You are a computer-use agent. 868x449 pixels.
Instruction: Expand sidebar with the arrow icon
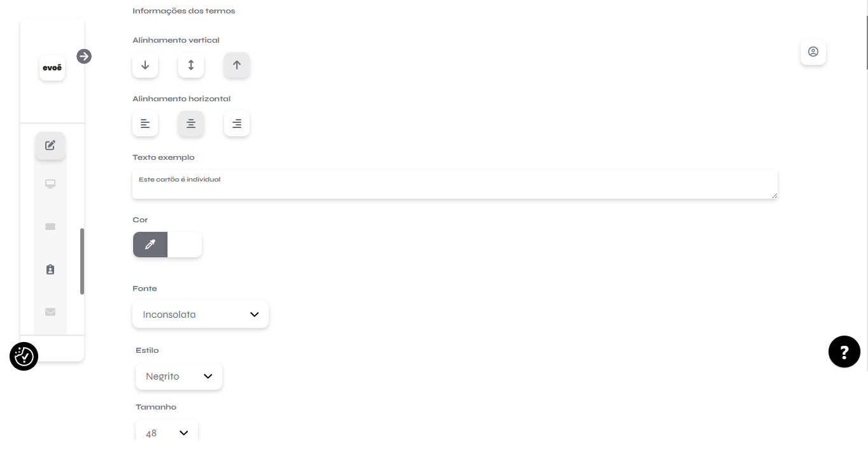point(84,57)
